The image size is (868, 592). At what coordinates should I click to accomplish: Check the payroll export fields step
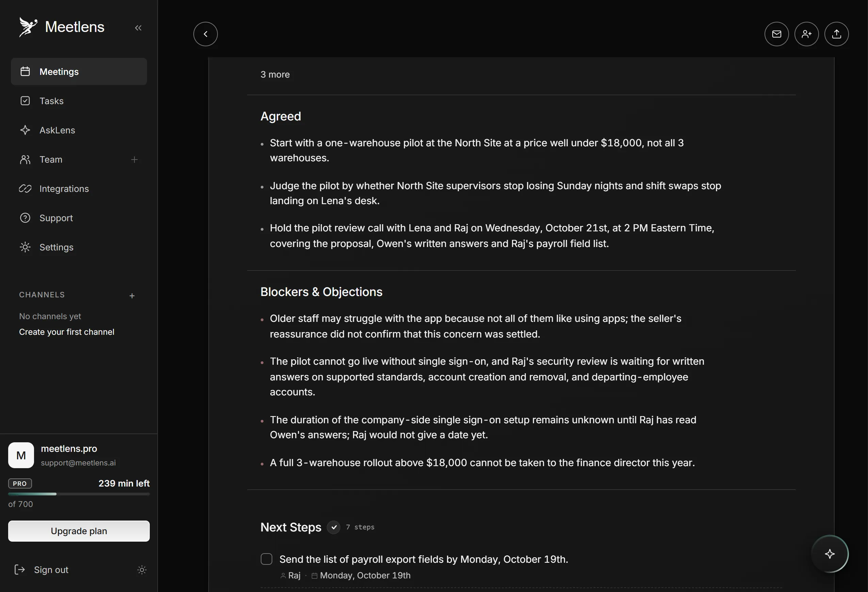click(266, 559)
